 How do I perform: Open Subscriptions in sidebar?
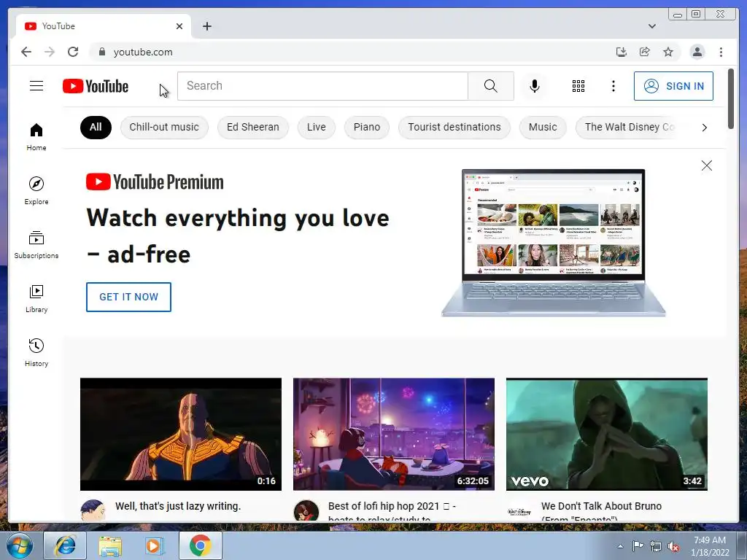[36, 245]
